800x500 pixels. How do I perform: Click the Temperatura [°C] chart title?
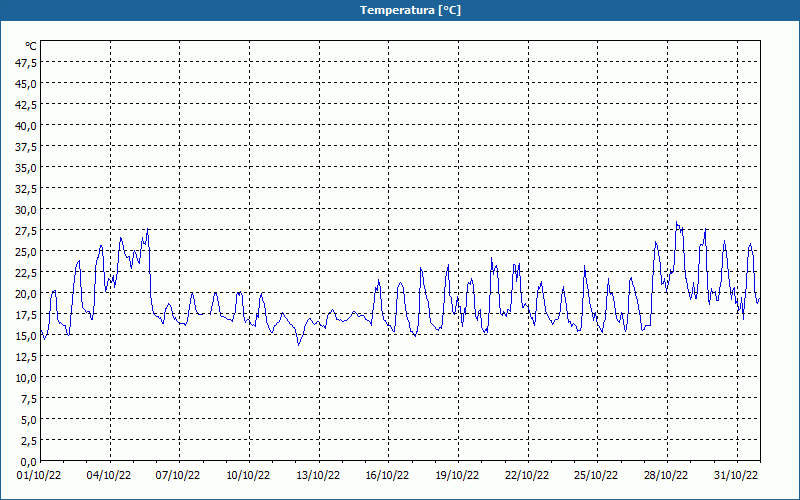410,10
